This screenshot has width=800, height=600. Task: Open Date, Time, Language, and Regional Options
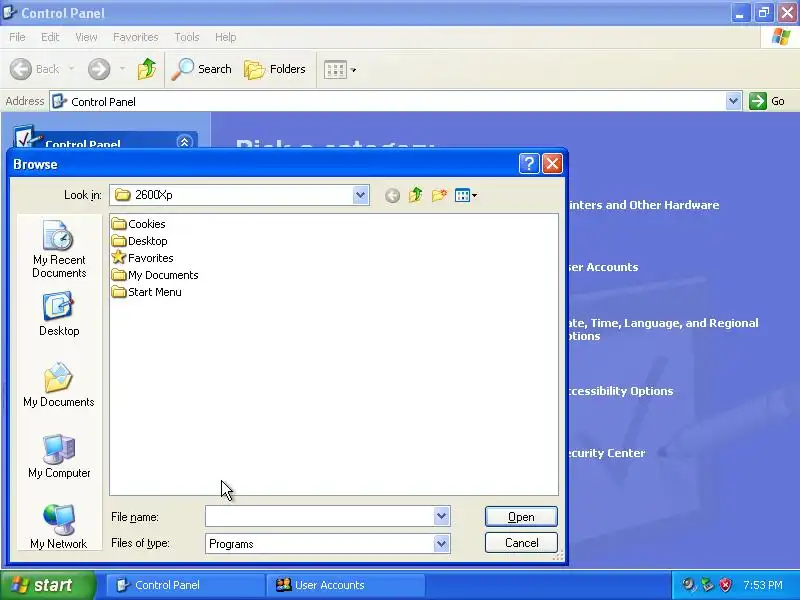coord(663,330)
